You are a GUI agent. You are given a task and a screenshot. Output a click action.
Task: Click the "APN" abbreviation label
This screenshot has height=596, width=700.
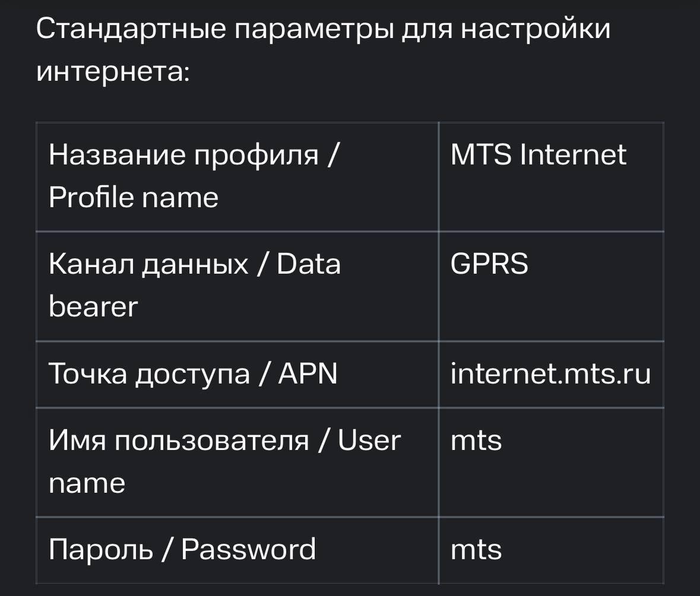308,374
